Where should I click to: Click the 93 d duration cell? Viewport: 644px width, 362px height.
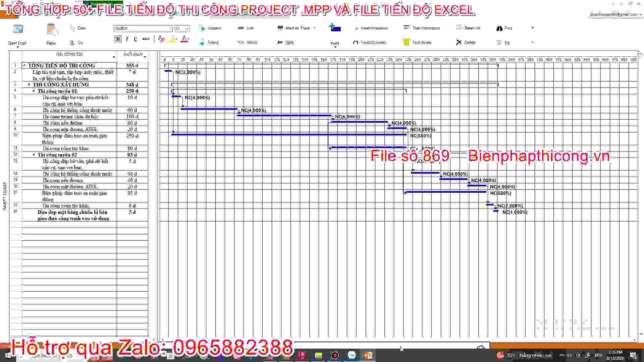[x=132, y=155]
